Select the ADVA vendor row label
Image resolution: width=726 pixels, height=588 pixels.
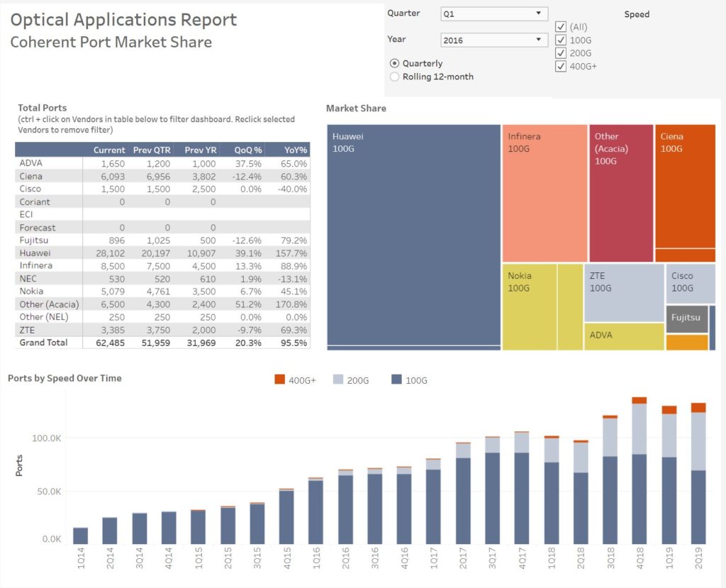tap(31, 163)
